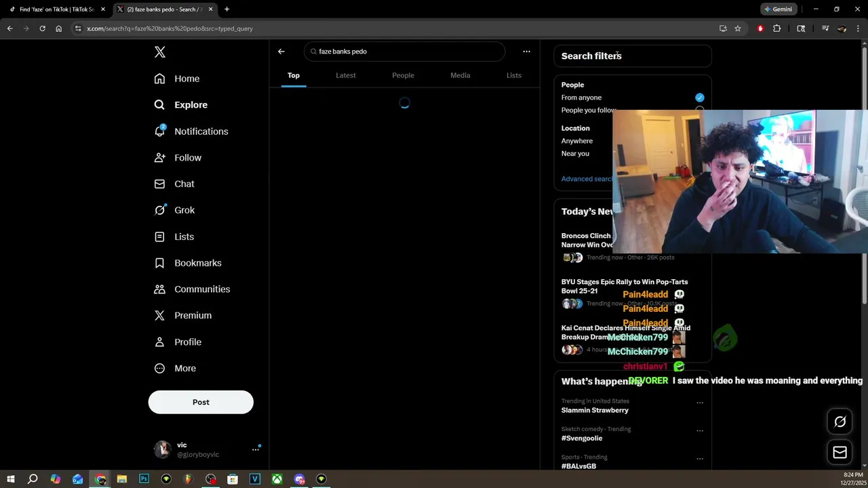Click the Windows Start button
Screen dimensions: 868x488
[x=11, y=479]
